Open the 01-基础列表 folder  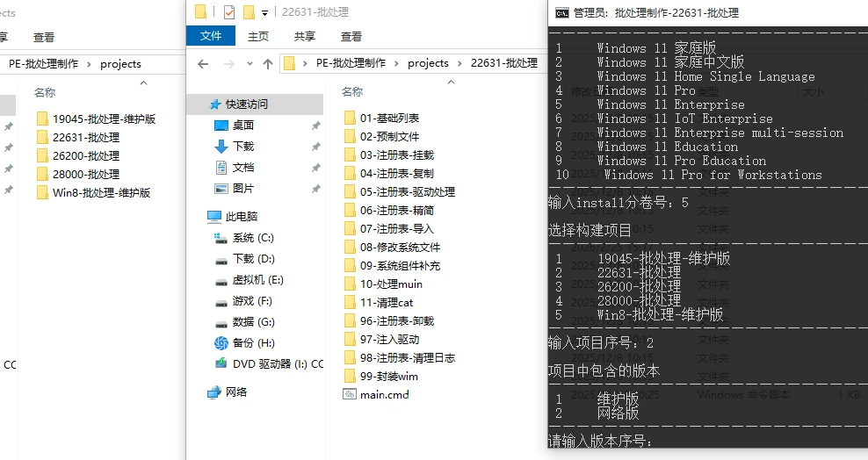389,118
